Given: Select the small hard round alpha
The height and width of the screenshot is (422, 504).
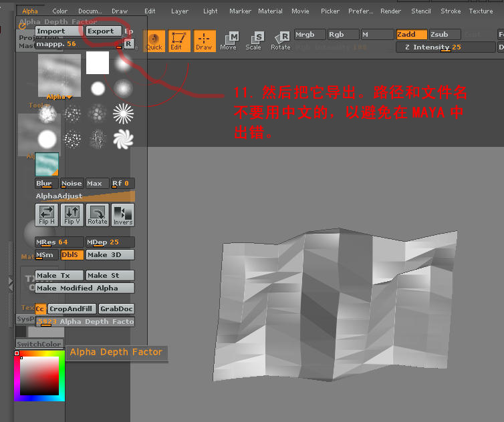Looking at the screenshot, I should (98, 89).
